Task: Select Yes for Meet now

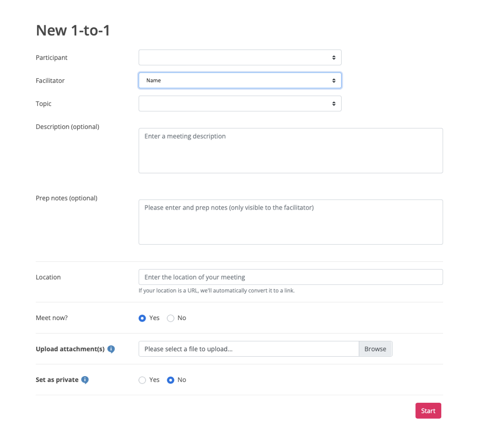Action: coord(143,318)
